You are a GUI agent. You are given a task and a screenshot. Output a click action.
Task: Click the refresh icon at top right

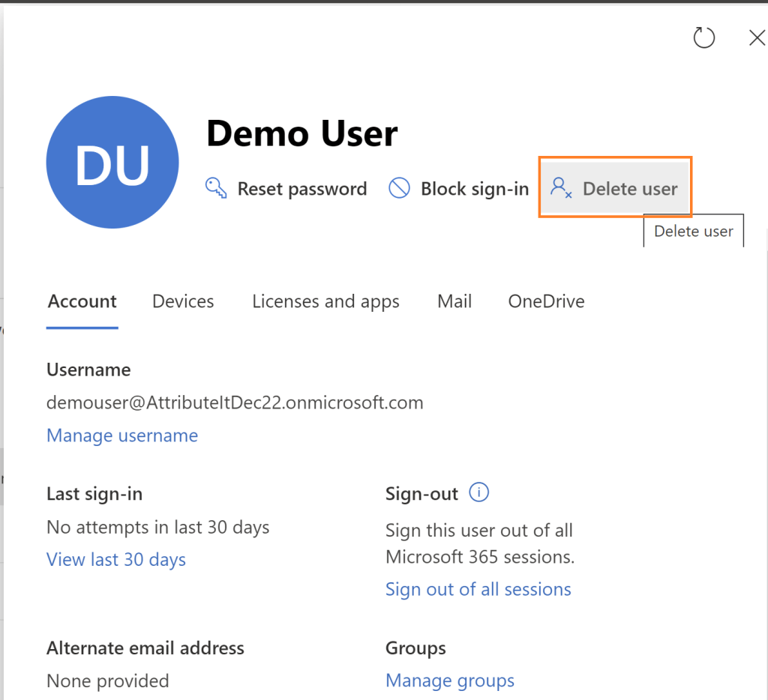[703, 37]
